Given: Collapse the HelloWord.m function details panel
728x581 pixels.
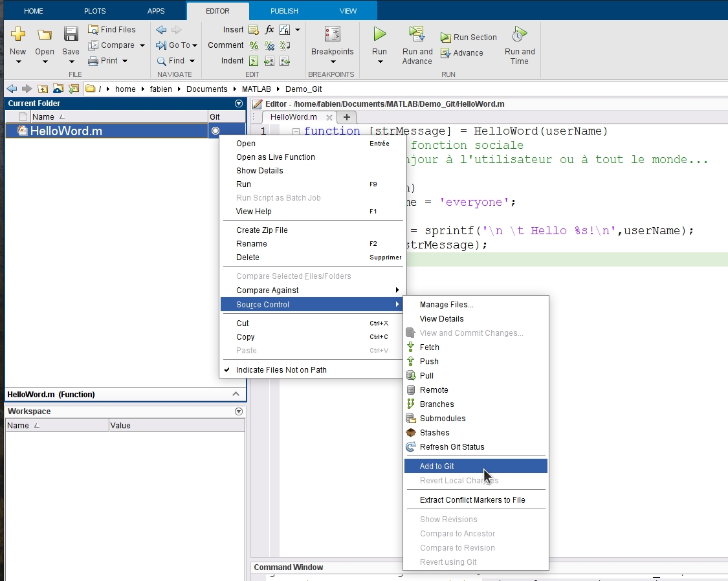Looking at the screenshot, I should coord(236,394).
